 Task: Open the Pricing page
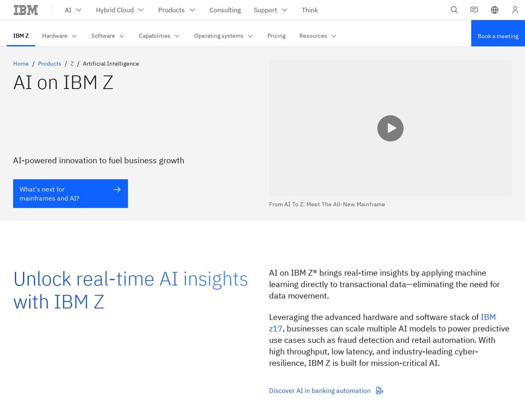276,36
